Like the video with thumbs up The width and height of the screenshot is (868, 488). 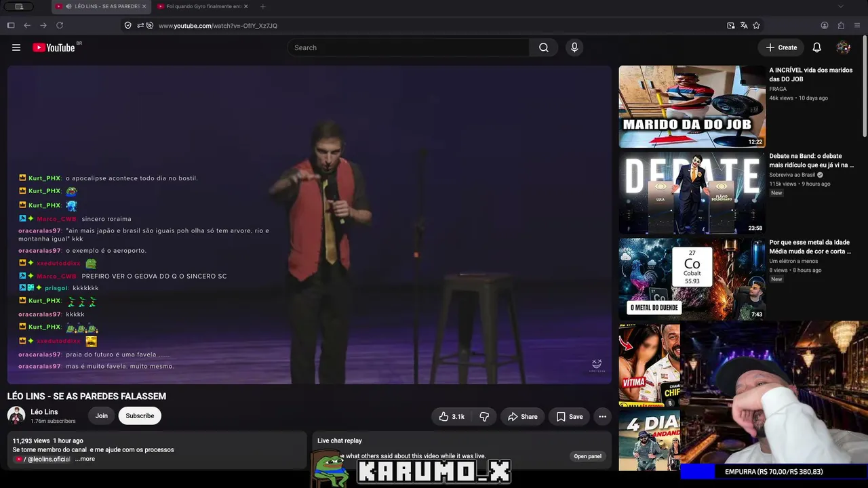(x=452, y=417)
